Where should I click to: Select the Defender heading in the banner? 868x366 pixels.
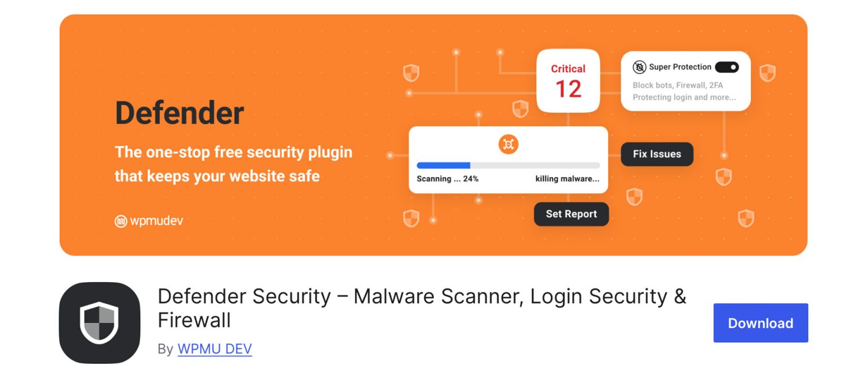point(179,113)
